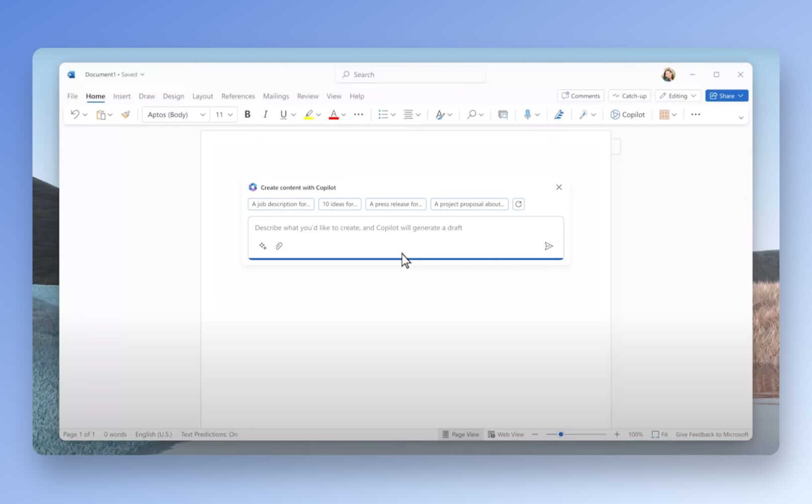Open the Aptos (Body) font dropdown
This screenshot has width=812, height=504.
[x=175, y=114]
